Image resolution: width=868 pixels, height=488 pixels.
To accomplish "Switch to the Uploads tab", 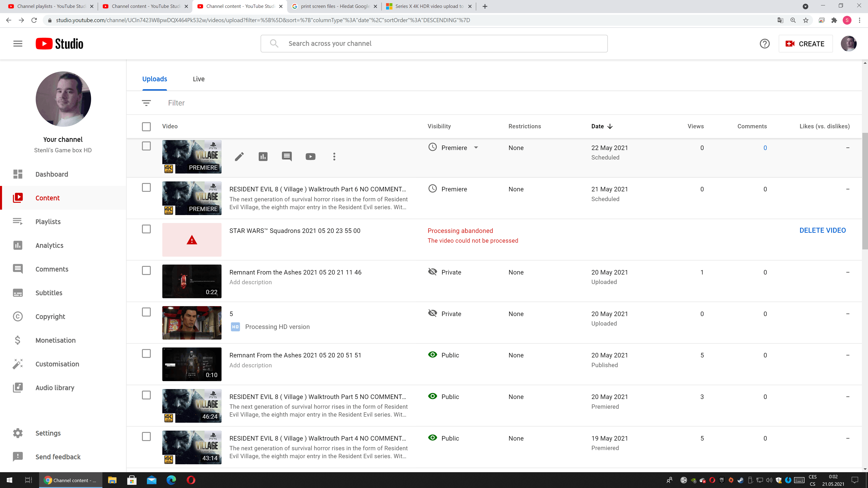I will (x=155, y=79).
